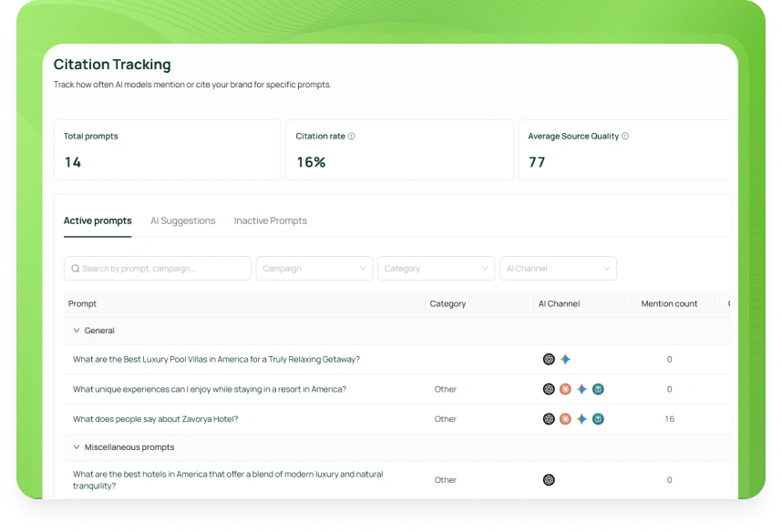
Task: Collapse the General prompt group
Action: point(77,331)
